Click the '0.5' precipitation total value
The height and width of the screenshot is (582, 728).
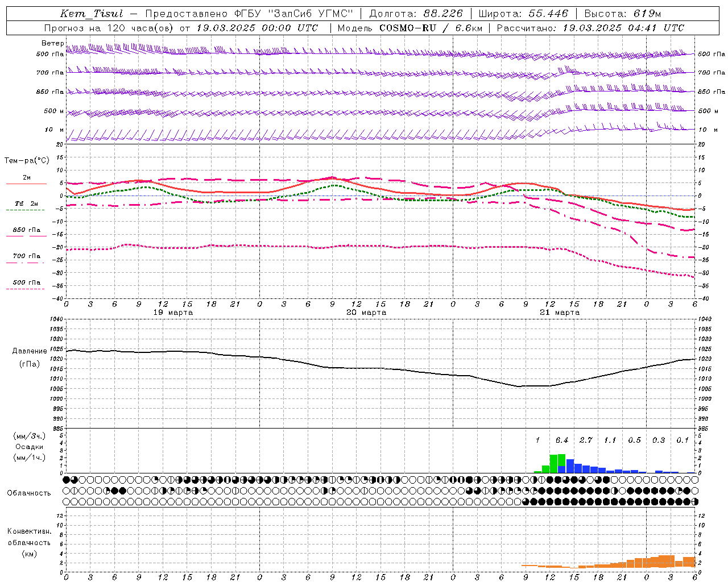click(634, 440)
